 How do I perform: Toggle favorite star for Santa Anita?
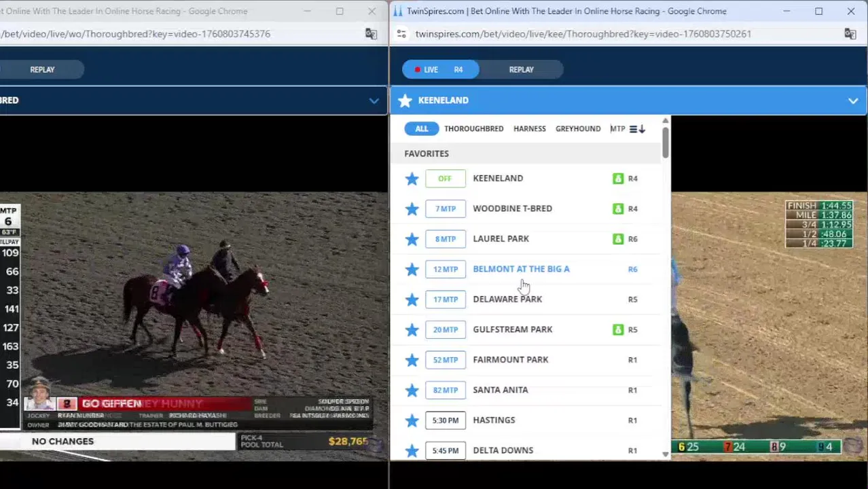coord(412,390)
